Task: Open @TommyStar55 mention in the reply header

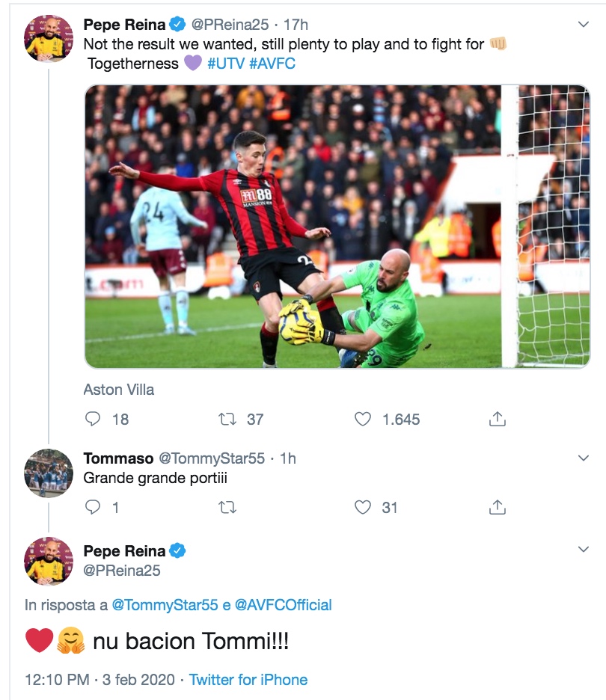Action: [166, 605]
